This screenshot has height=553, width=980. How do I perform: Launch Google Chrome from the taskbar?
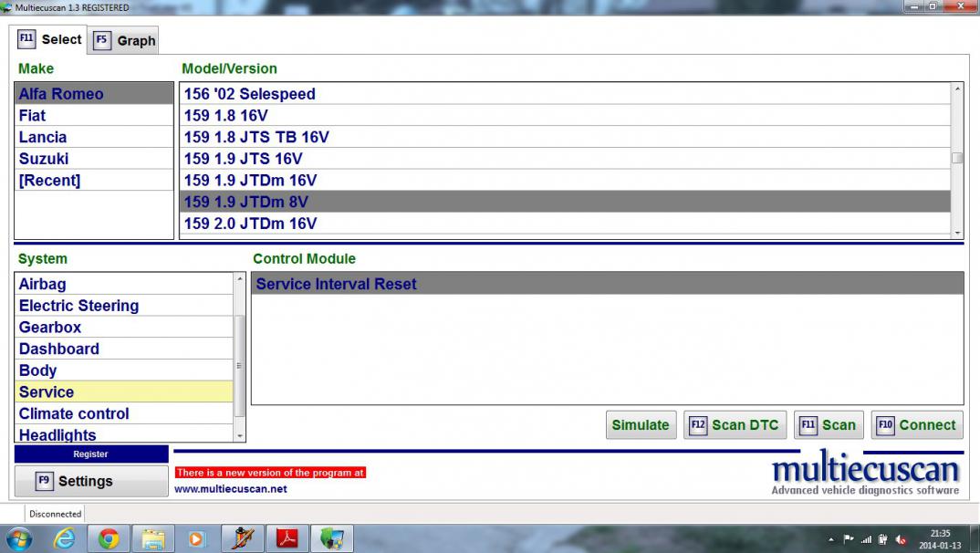(x=109, y=538)
